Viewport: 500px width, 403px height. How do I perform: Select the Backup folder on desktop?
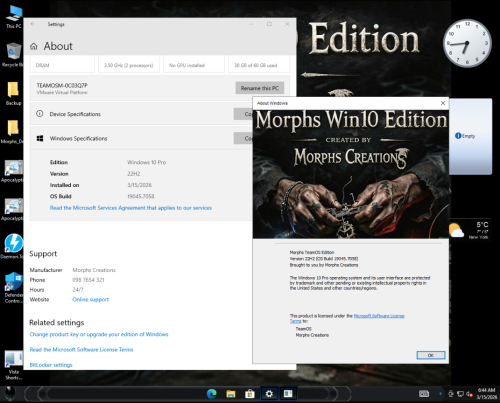coord(13,93)
